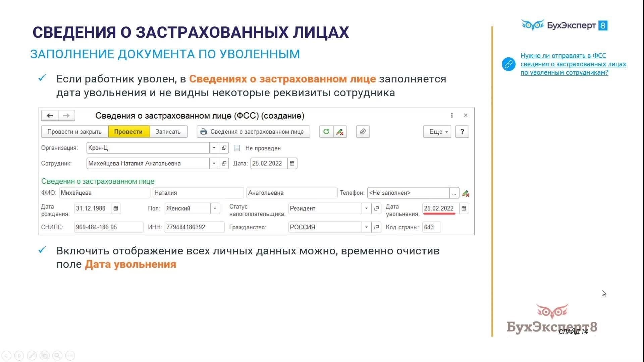Click the СЛАЙД 14 label
The height and width of the screenshot is (362, 644).
[573, 332]
